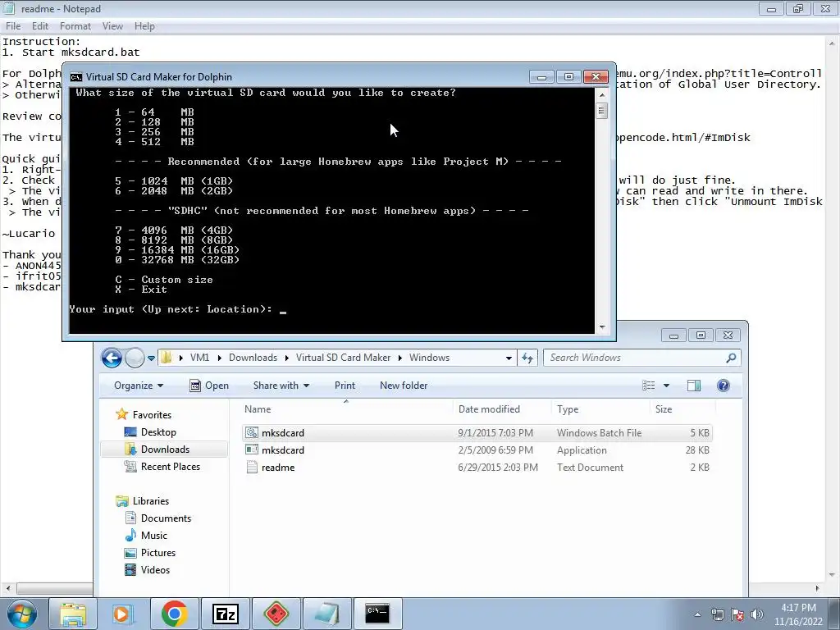This screenshot has height=630, width=840.
Task: Switch to the command prompt taskbar icon
Action: 377,614
